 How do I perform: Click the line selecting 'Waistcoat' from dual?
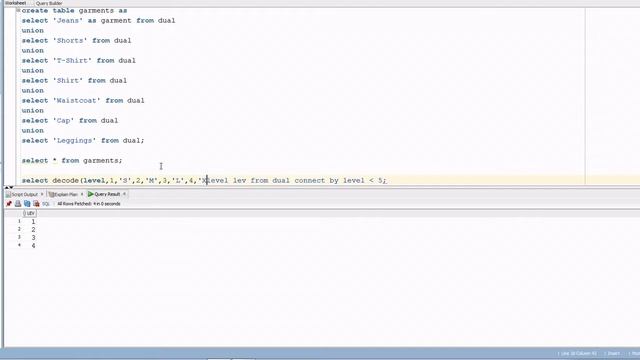[83, 100]
